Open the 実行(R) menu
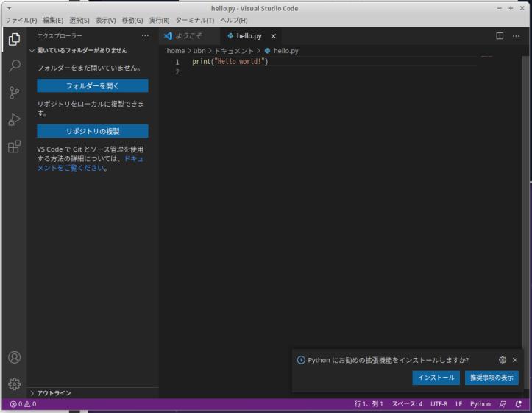532x413 pixels. click(160, 21)
